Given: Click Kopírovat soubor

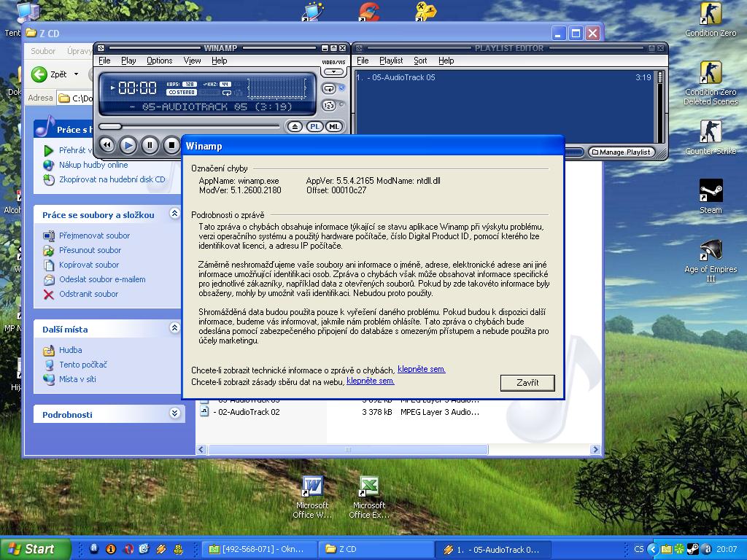Looking at the screenshot, I should click(89, 265).
